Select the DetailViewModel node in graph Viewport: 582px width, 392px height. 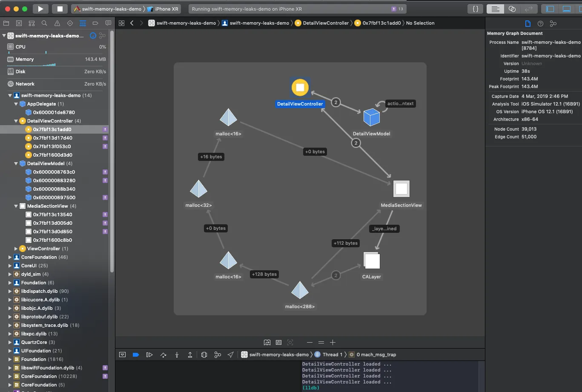[x=371, y=117]
